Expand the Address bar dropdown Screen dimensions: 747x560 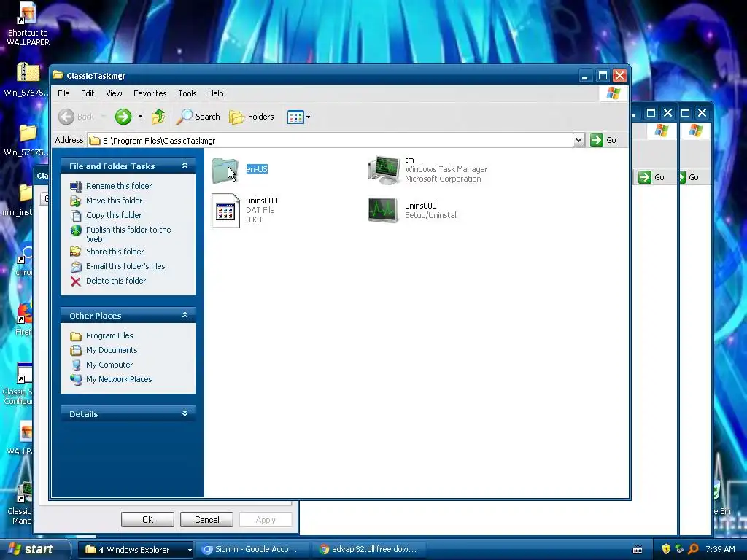578,140
